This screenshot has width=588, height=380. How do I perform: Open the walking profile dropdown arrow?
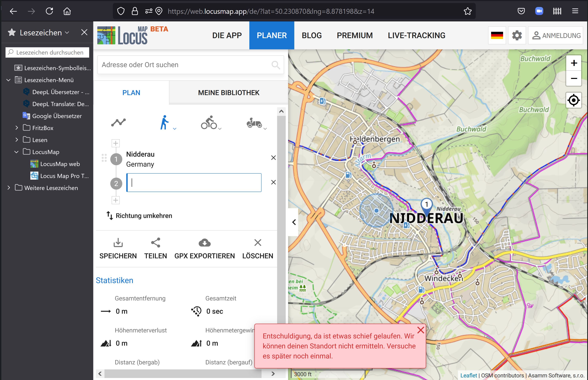pos(175,129)
